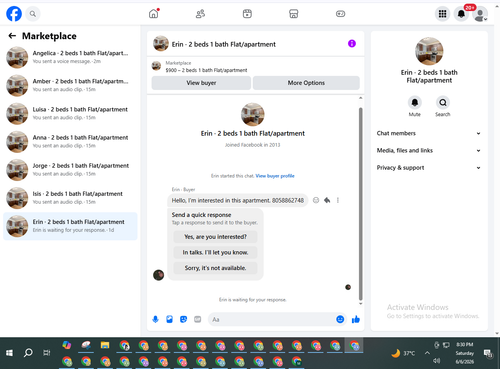Open Luisa's apartment conversation
Viewport: 500px width, 369px height.
click(70, 113)
